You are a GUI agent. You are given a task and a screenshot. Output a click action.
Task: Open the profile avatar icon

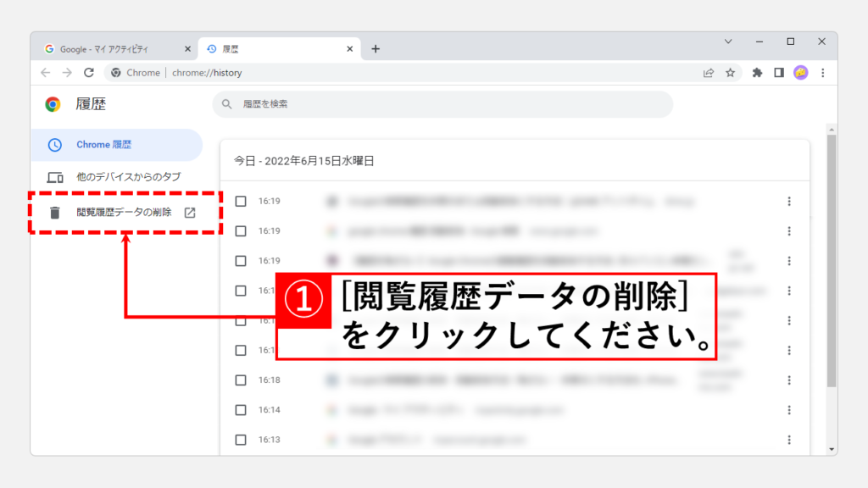click(x=800, y=73)
